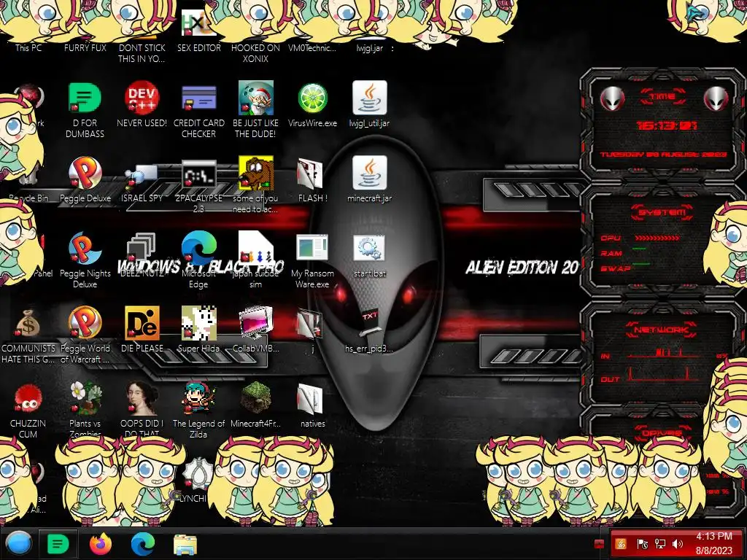Select the lwjgl_util.jar Java file
This screenshot has height=560, width=747.
pos(370,98)
